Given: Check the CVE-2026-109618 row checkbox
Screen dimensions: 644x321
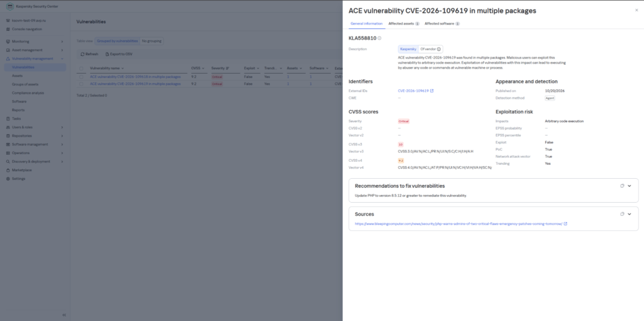Looking at the screenshot, I should [x=81, y=77].
